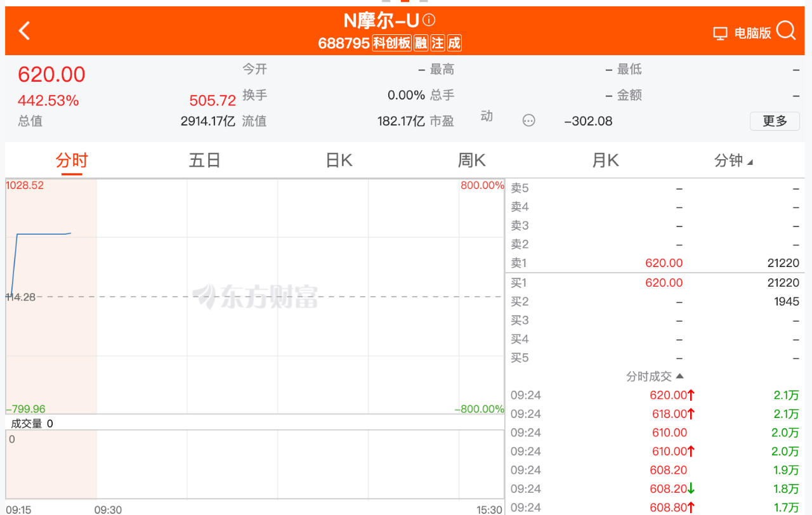This screenshot has height=515, width=812.
Task: Expand the 分钟 interval dropdown
Action: pyautogui.click(x=733, y=161)
